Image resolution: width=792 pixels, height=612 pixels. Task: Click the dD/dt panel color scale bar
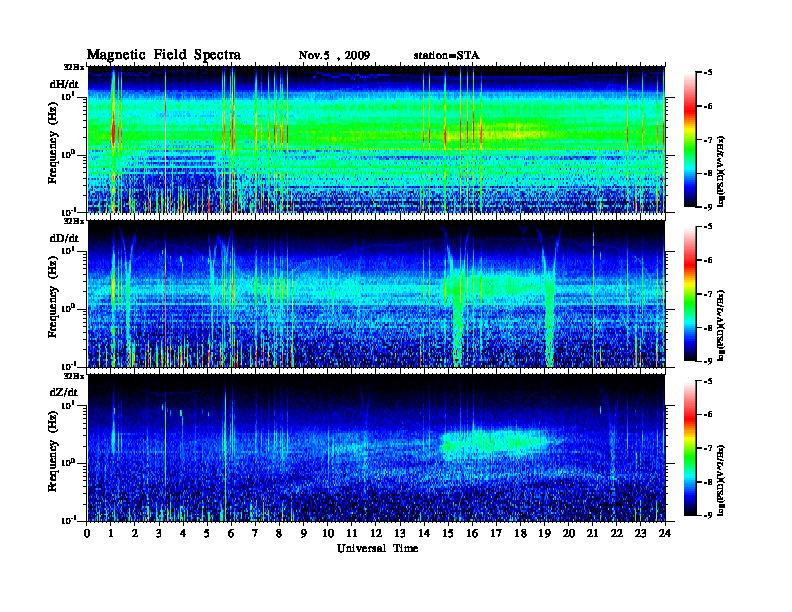[x=690, y=293]
